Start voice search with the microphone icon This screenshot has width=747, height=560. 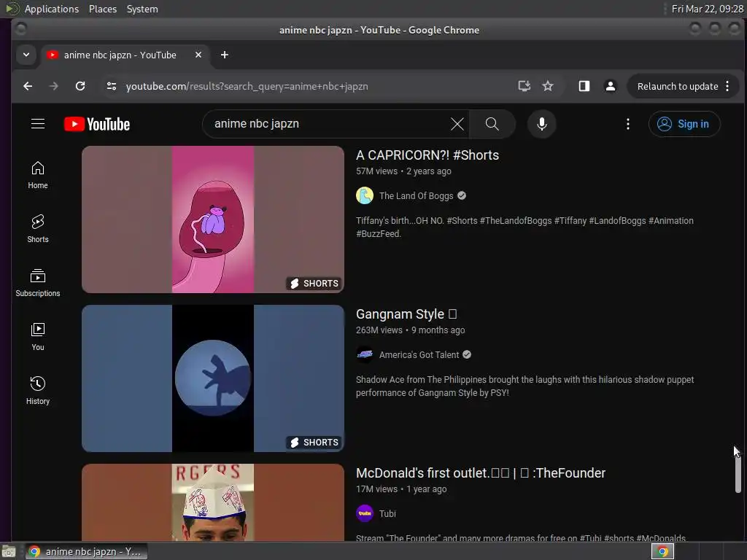coord(542,124)
